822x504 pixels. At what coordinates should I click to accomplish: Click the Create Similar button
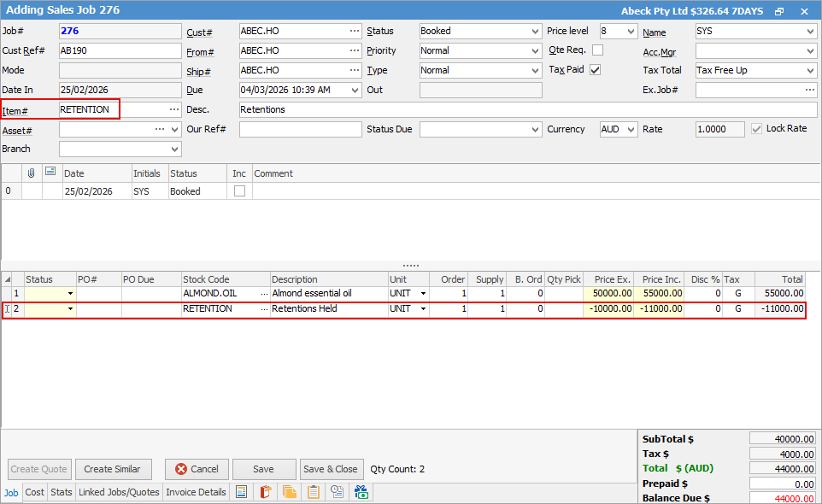pos(114,469)
